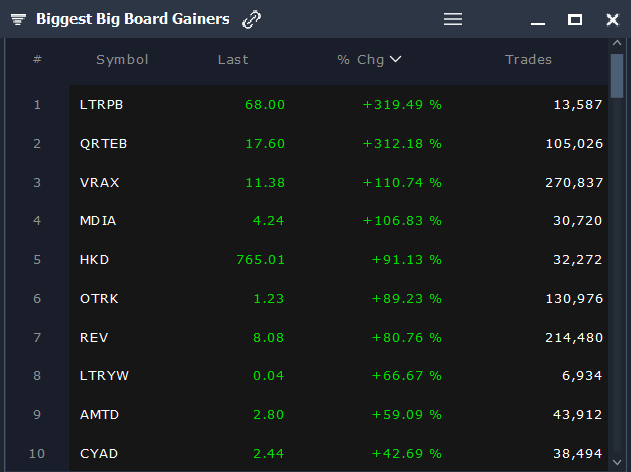Close the Biggest Big Board Gainers window
This screenshot has width=631, height=472.
(612, 19)
